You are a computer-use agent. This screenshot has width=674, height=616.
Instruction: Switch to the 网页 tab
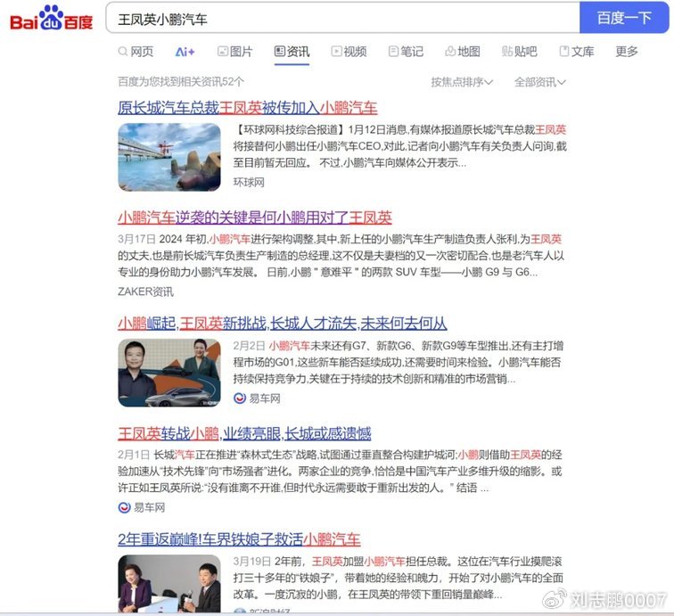136,52
